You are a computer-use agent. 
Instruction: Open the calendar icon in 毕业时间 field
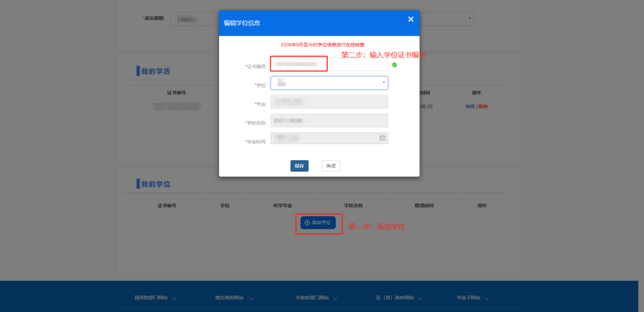click(x=382, y=138)
